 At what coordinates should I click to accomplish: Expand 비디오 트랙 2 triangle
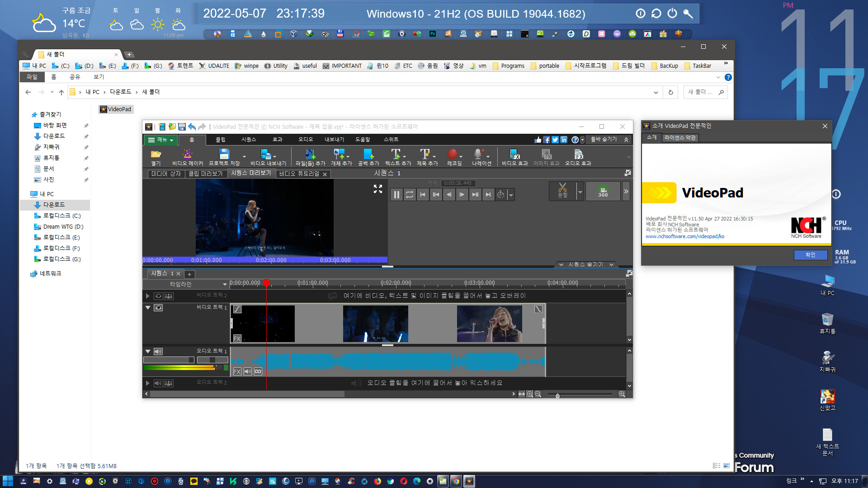click(x=147, y=296)
